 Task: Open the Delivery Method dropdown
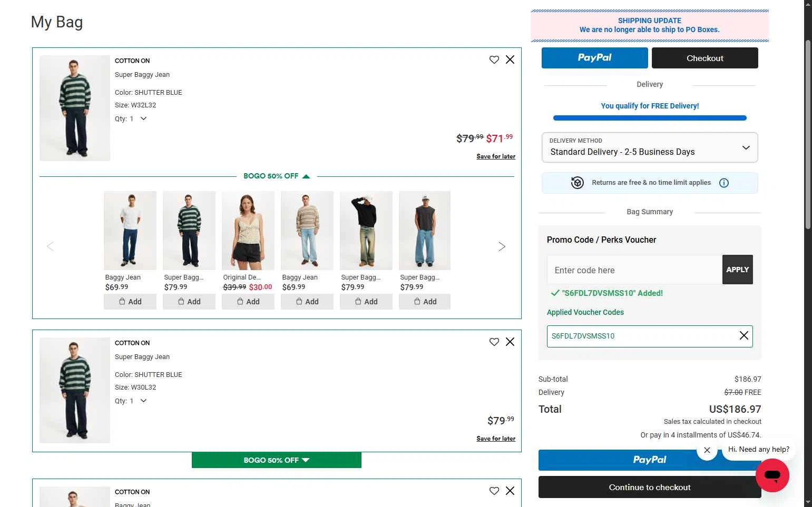click(650, 147)
